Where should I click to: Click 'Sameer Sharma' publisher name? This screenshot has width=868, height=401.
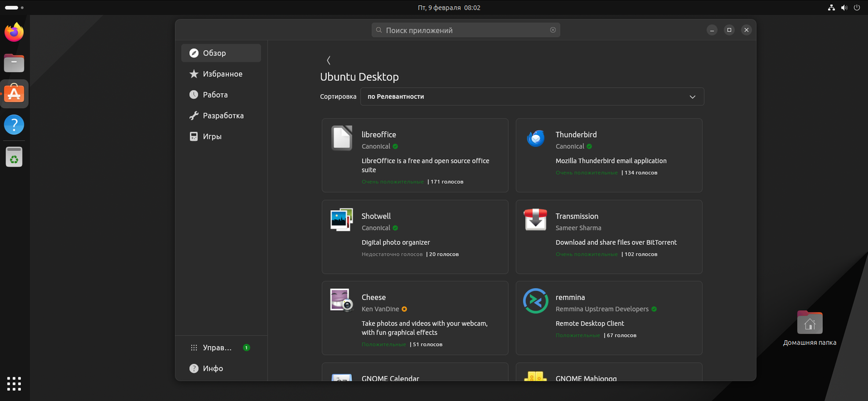(578, 228)
